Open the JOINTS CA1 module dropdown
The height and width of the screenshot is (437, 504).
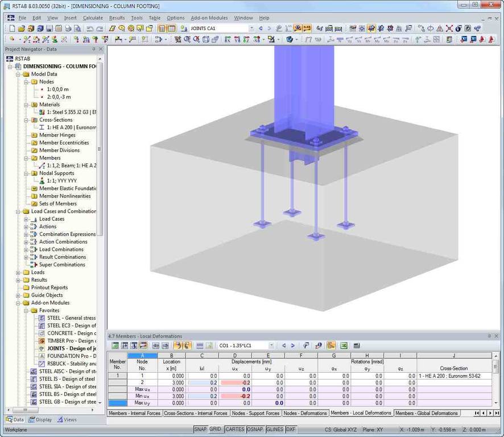[x=251, y=28]
